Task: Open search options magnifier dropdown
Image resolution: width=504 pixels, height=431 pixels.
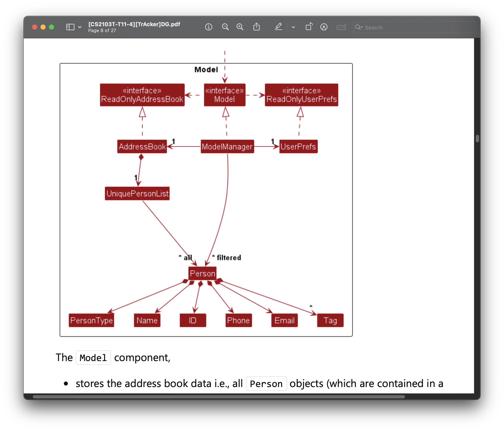Action: click(x=359, y=27)
